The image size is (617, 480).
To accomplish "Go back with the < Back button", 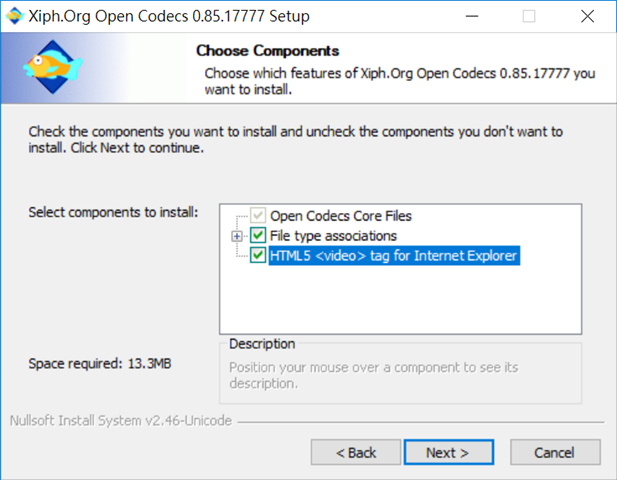I will click(x=356, y=452).
